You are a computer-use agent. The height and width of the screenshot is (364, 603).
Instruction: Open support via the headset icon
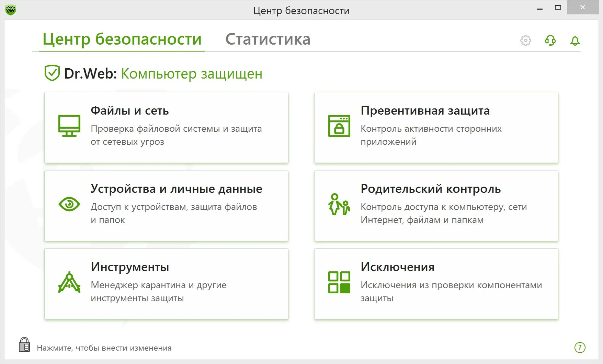[550, 40]
